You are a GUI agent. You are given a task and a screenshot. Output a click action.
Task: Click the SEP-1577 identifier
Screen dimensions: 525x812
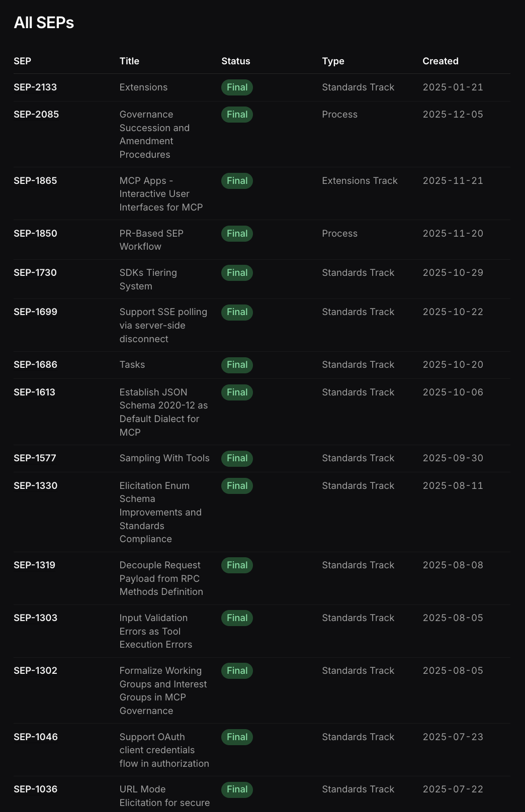click(x=35, y=458)
